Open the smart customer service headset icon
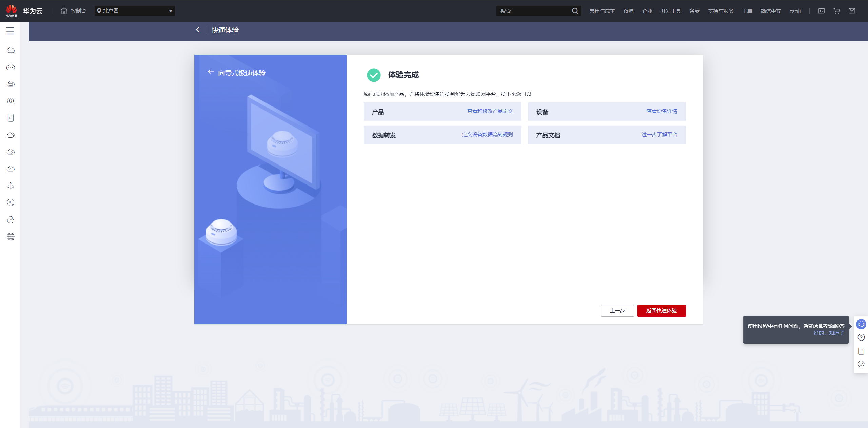Image resolution: width=868 pixels, height=428 pixels. point(861,324)
